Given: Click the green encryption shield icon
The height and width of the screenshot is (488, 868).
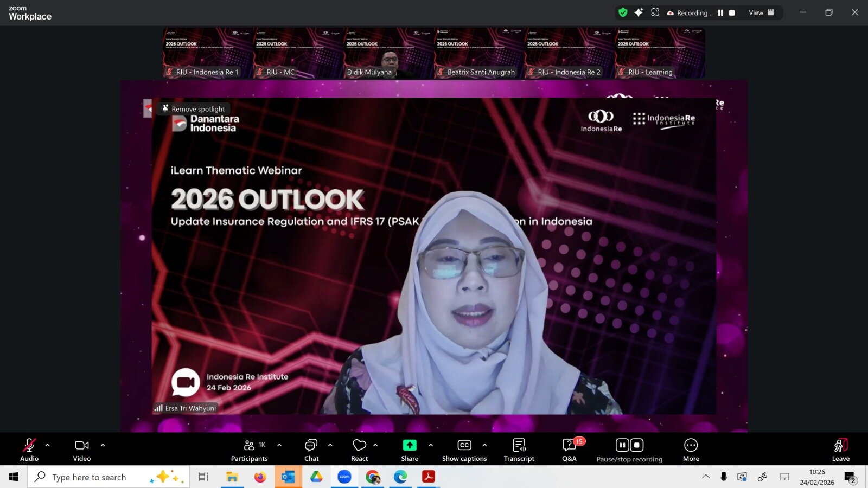Looking at the screenshot, I should 623,12.
